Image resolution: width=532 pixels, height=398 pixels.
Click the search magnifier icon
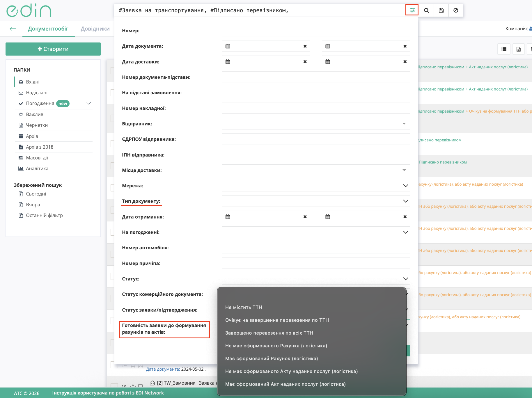point(426,10)
